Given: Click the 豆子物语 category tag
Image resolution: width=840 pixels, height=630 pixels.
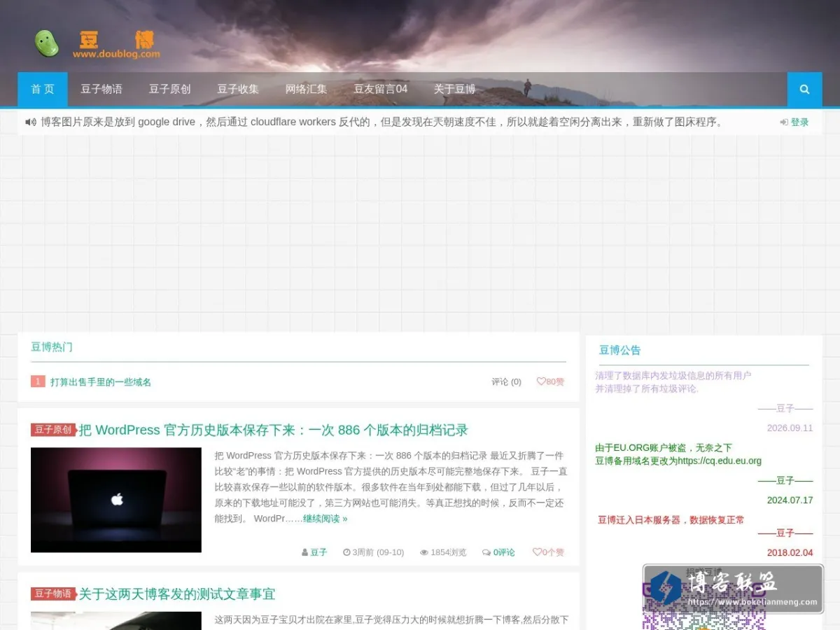Looking at the screenshot, I should point(53,594).
